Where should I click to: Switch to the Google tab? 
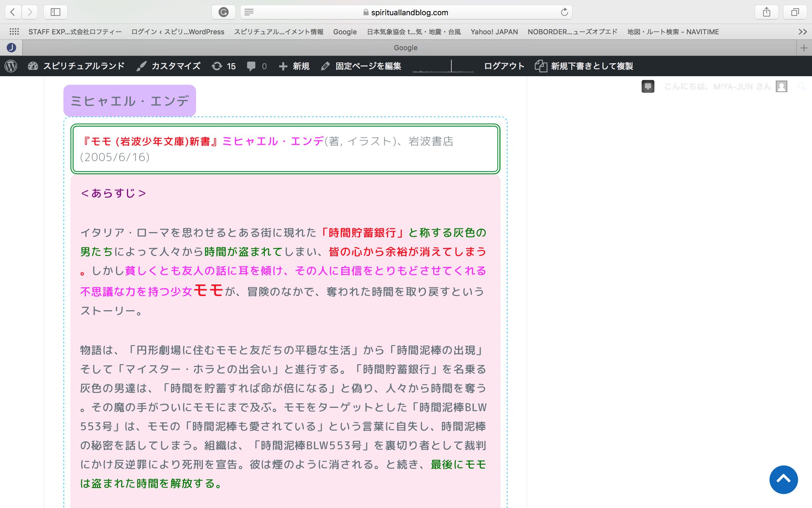click(x=405, y=48)
